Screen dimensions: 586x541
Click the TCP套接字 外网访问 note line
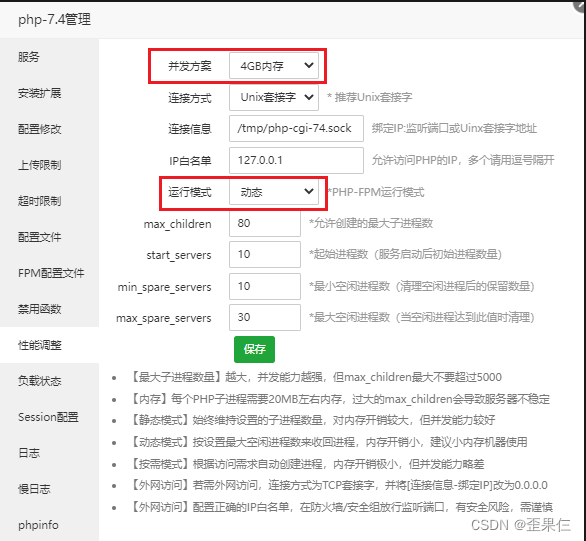click(338, 485)
